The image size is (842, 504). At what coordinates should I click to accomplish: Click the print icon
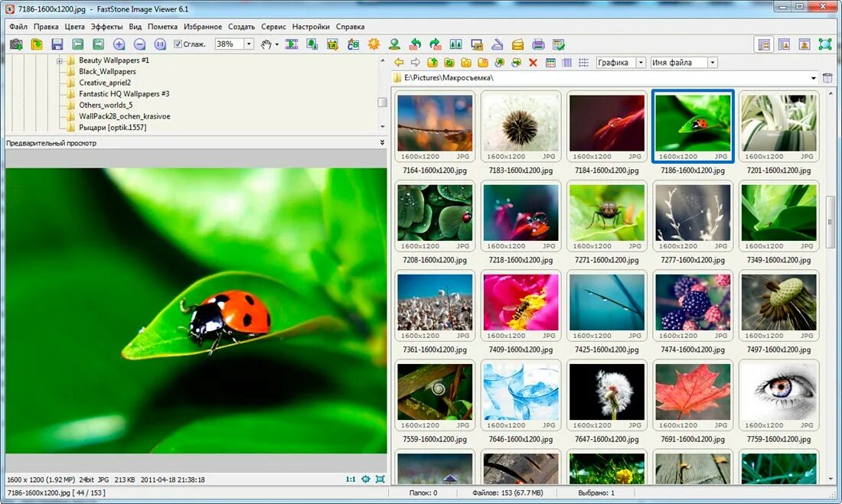[x=538, y=44]
